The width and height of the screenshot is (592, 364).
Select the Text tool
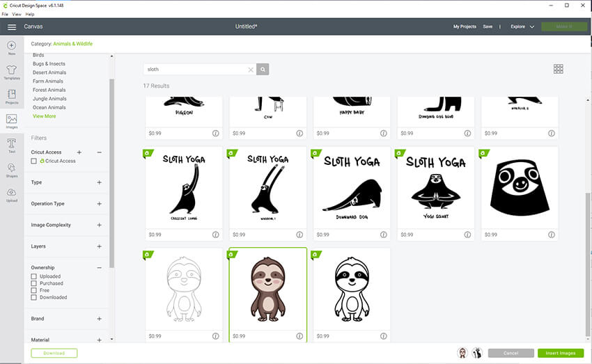(12, 145)
